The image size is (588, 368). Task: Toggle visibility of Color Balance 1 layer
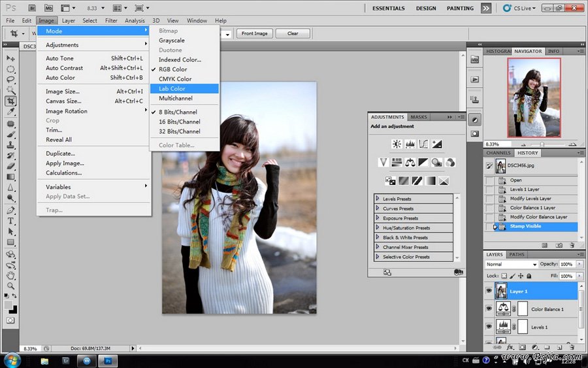(x=489, y=309)
